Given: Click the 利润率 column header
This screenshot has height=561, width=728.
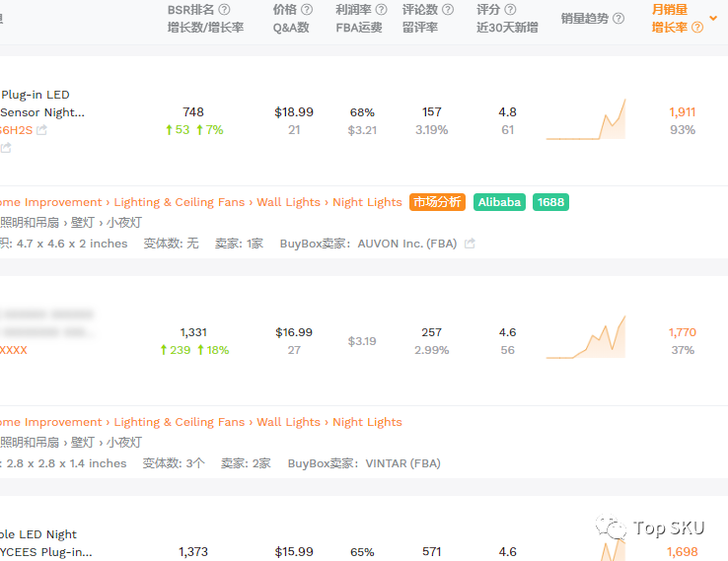Looking at the screenshot, I should point(354,10).
